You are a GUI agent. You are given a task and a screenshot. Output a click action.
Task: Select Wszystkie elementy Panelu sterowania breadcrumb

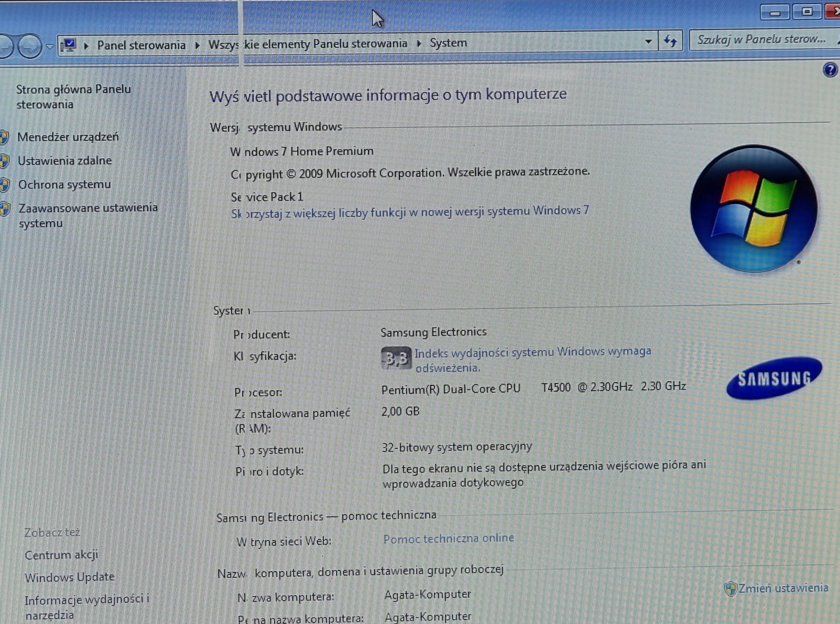(308, 44)
